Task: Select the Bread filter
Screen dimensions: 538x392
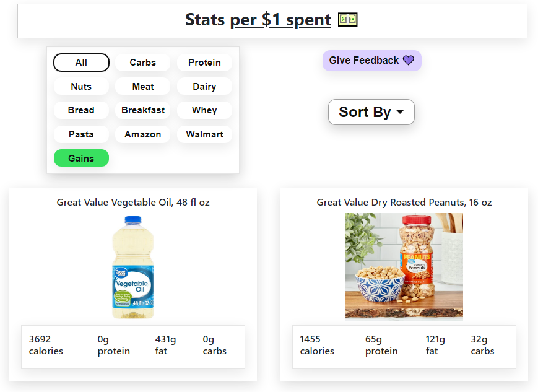Action: 81,110
